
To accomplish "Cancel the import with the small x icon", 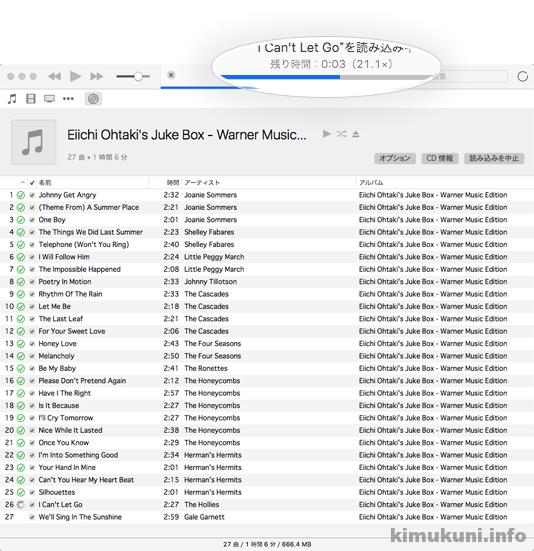I will tap(171, 75).
